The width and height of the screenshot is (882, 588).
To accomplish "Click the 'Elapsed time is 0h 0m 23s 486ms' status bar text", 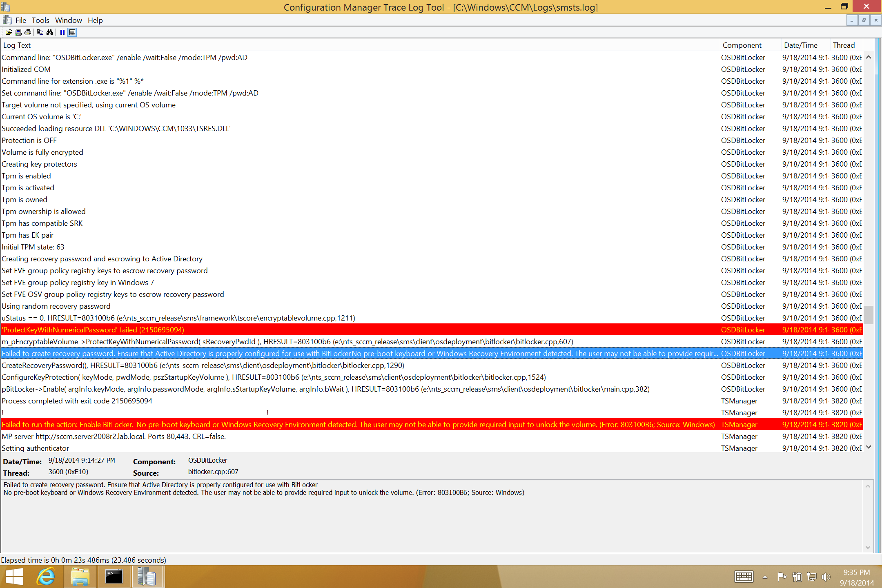I will click(x=84, y=560).
